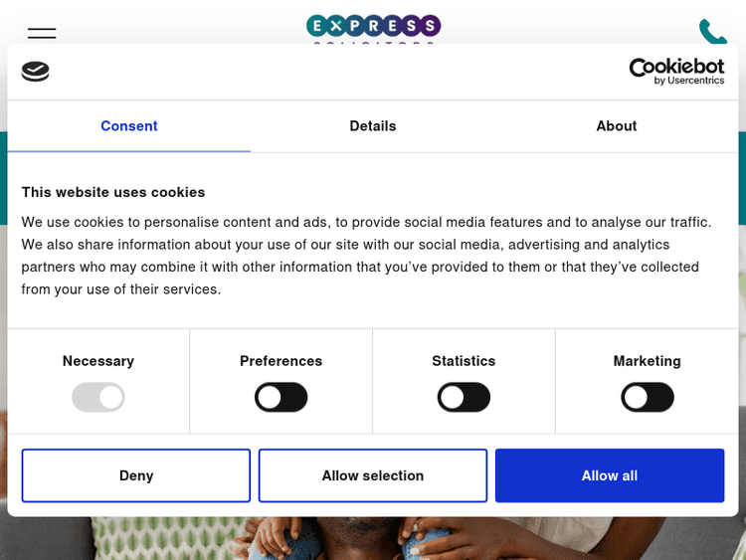Click the background photo below the dialog
Screen dimensions: 746x560
373,539
